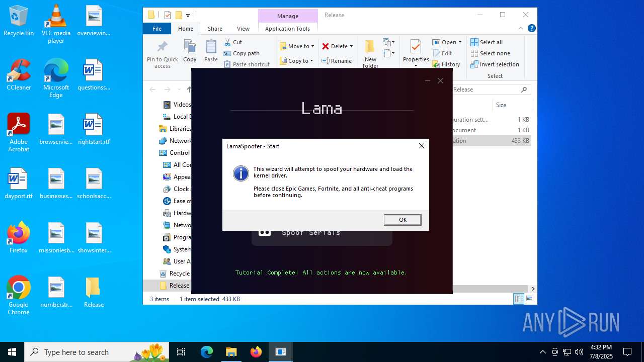Open the Action Center notification icon
This screenshot has height=362, width=644.
627,352
